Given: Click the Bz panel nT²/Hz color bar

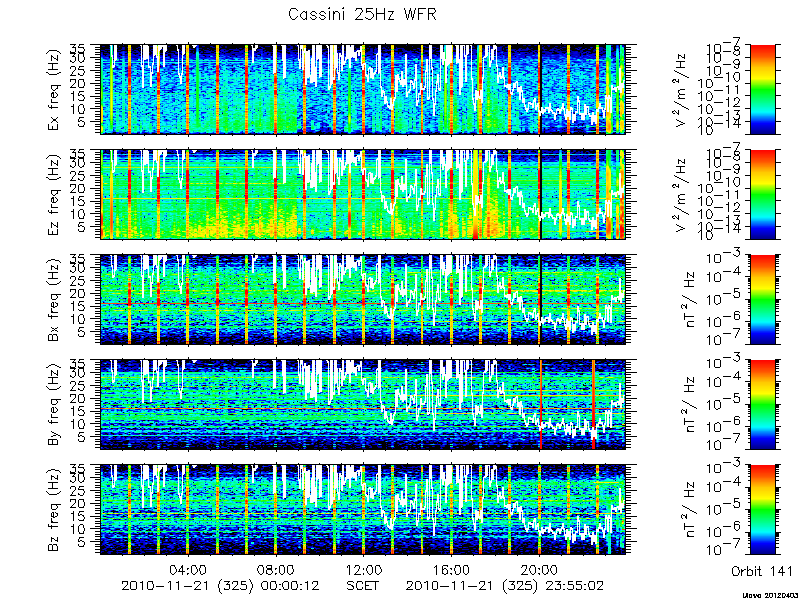Looking at the screenshot, I should [x=762, y=509].
